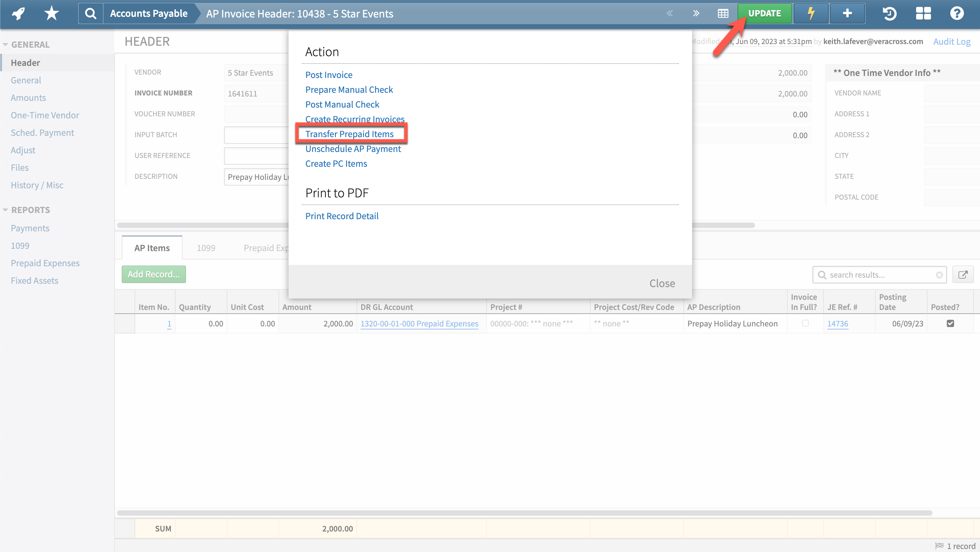Open the search magnifier in the top bar
This screenshot has width=980, height=552.
pyautogui.click(x=90, y=13)
